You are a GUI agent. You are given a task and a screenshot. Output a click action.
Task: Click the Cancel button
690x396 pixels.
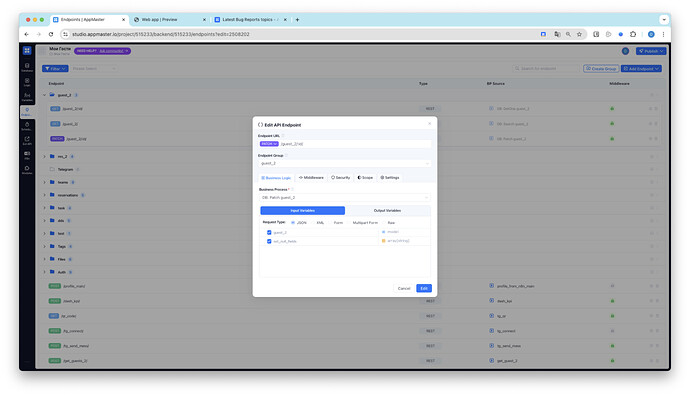tap(404, 289)
